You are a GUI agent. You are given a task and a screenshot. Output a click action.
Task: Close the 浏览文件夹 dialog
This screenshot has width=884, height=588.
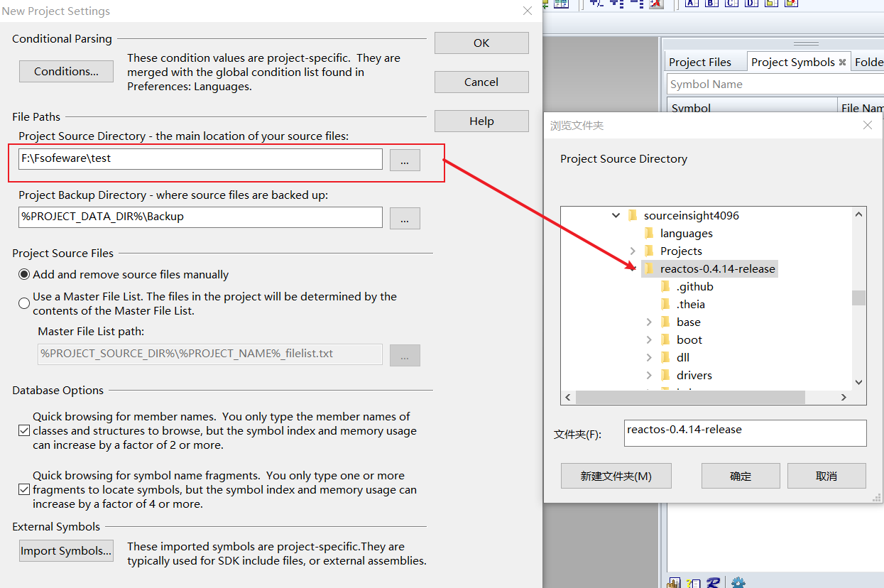point(867,125)
